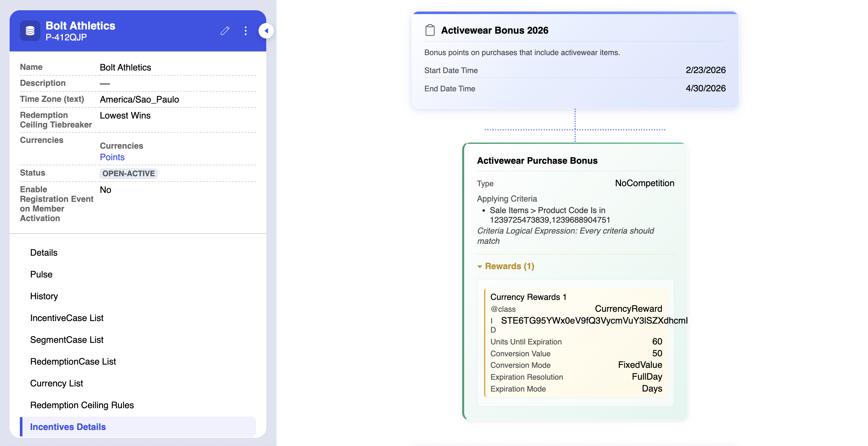Open the Points currency link

coord(112,157)
